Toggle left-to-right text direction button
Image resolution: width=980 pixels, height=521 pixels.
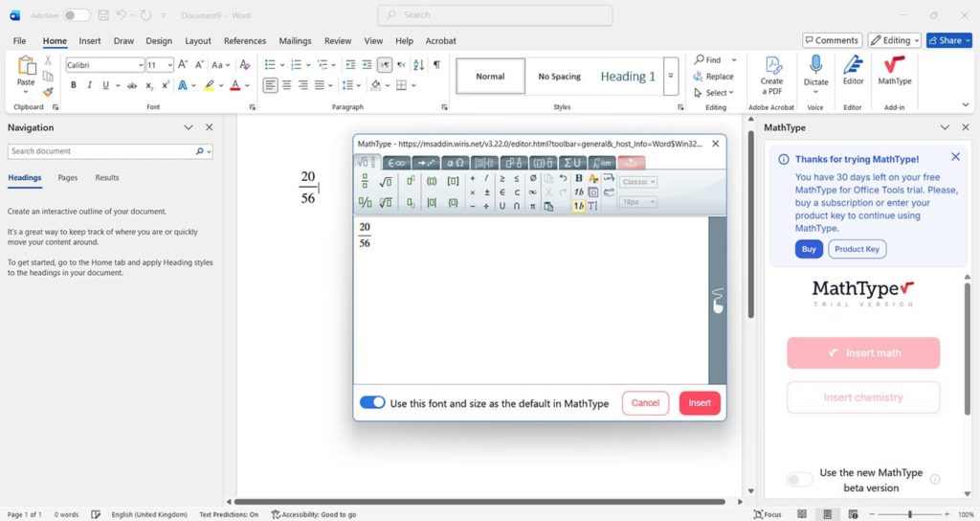[385, 65]
